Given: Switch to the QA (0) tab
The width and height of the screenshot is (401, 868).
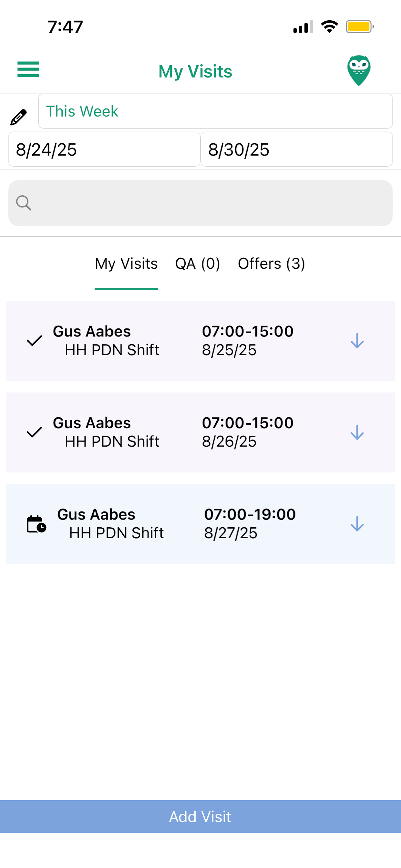Looking at the screenshot, I should pyautogui.click(x=198, y=263).
